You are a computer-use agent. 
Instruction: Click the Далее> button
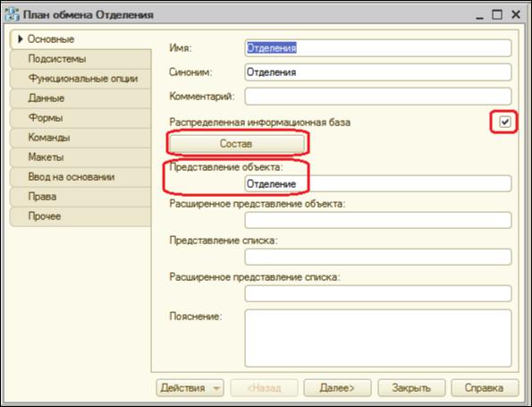click(x=337, y=387)
